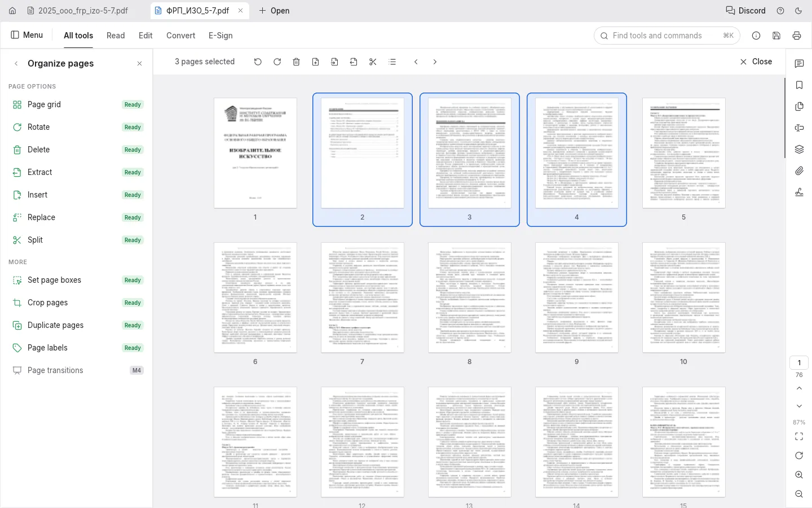Click the fit page fullscreen icon
Image resolution: width=812 pixels, height=508 pixels.
pos(799,436)
